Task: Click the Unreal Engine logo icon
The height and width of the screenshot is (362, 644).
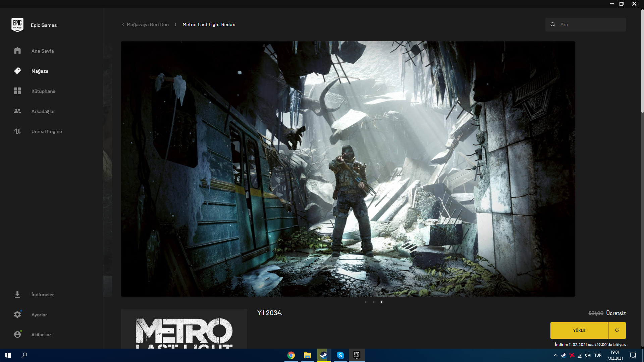Action: click(17, 131)
